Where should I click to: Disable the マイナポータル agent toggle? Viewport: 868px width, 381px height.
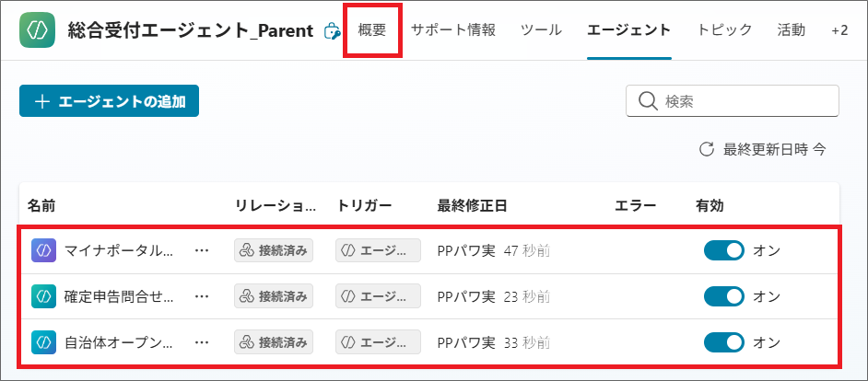[723, 250]
